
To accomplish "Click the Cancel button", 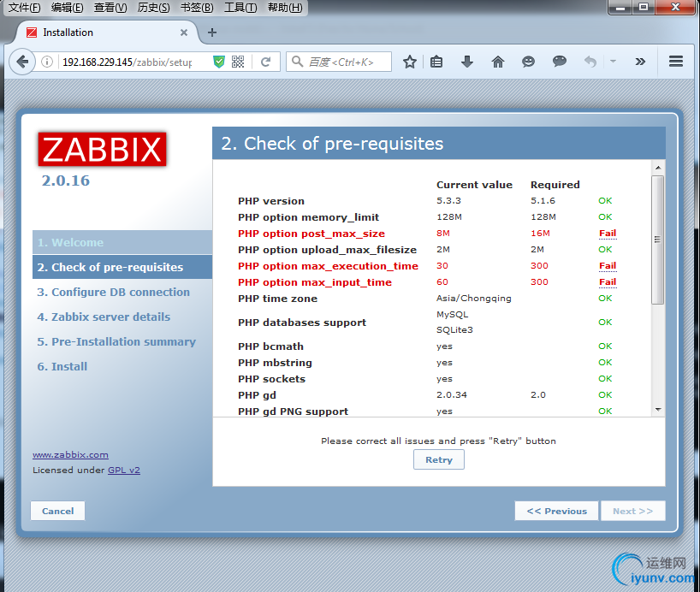I will [x=57, y=511].
